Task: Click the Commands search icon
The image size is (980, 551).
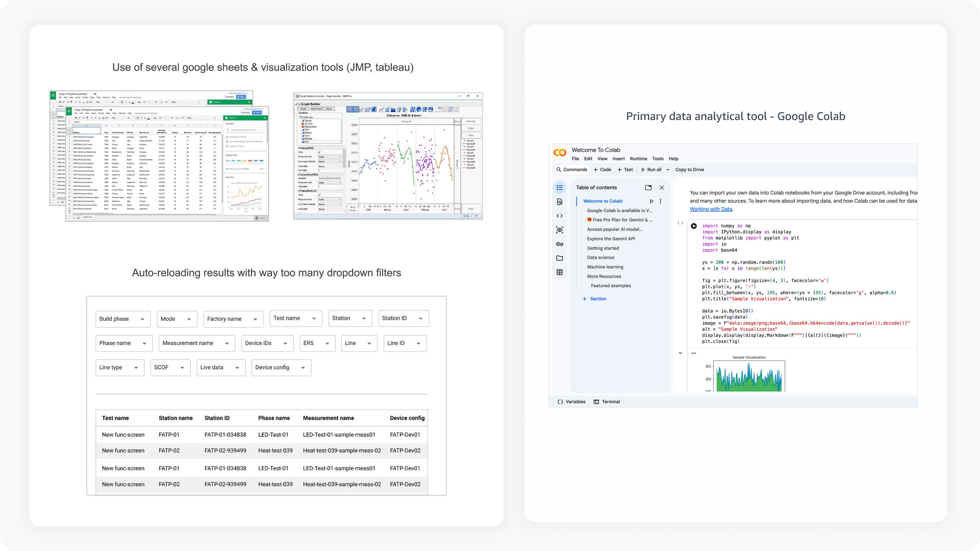Action: [x=559, y=170]
